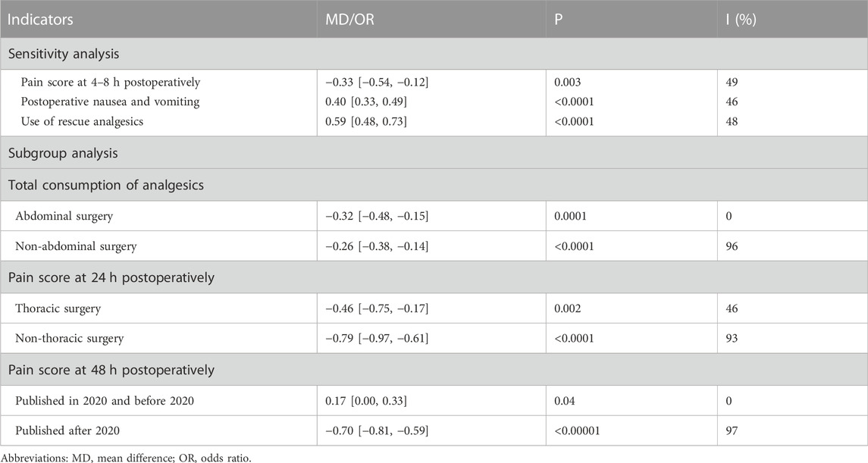Select the Abdominal surgery row label
868x463 pixels.
pyautogui.click(x=64, y=216)
